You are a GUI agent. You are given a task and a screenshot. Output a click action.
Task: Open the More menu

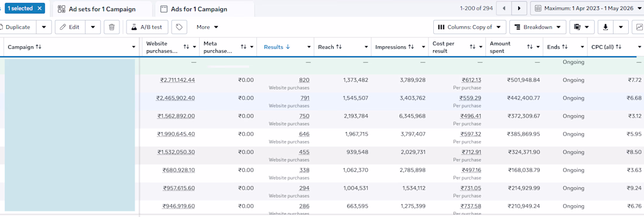point(207,27)
